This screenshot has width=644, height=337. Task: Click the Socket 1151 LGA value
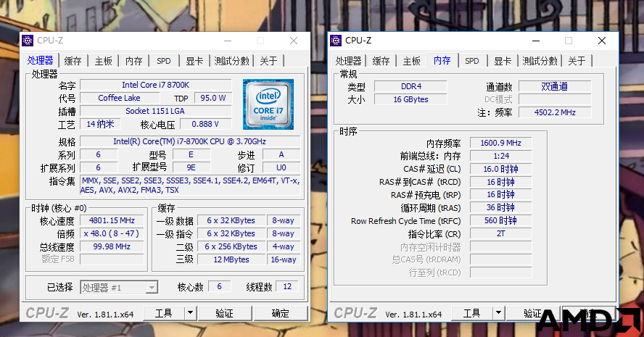point(156,111)
